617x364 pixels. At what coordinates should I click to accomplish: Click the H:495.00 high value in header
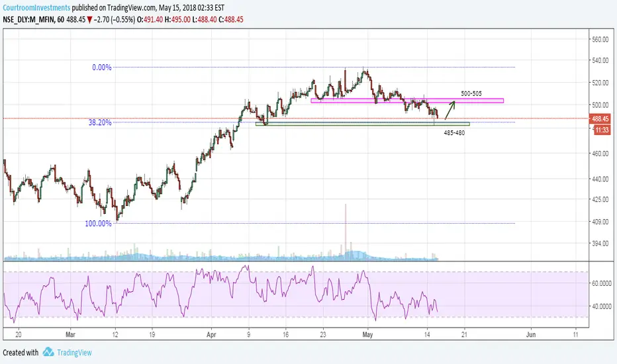point(177,19)
